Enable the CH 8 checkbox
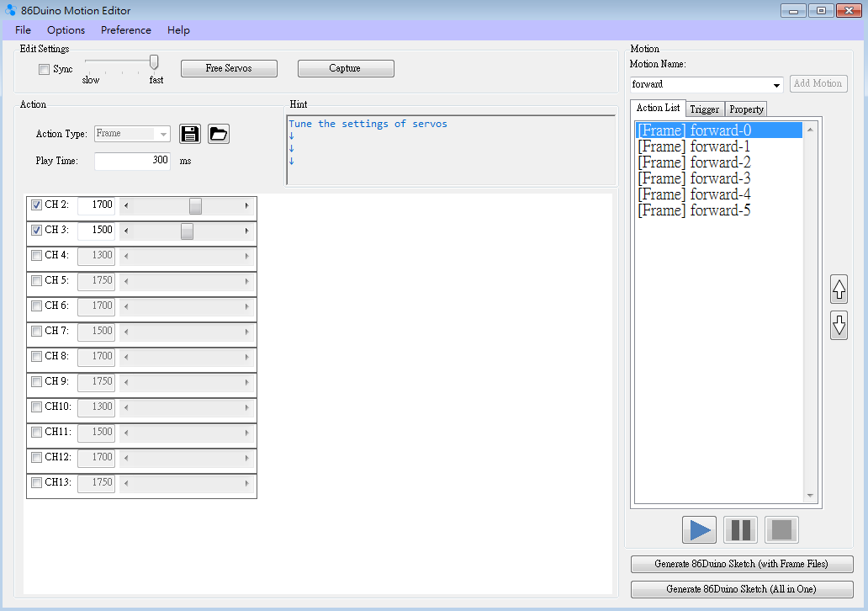Screen dimensions: 868x611 pyautogui.click(x=36, y=356)
